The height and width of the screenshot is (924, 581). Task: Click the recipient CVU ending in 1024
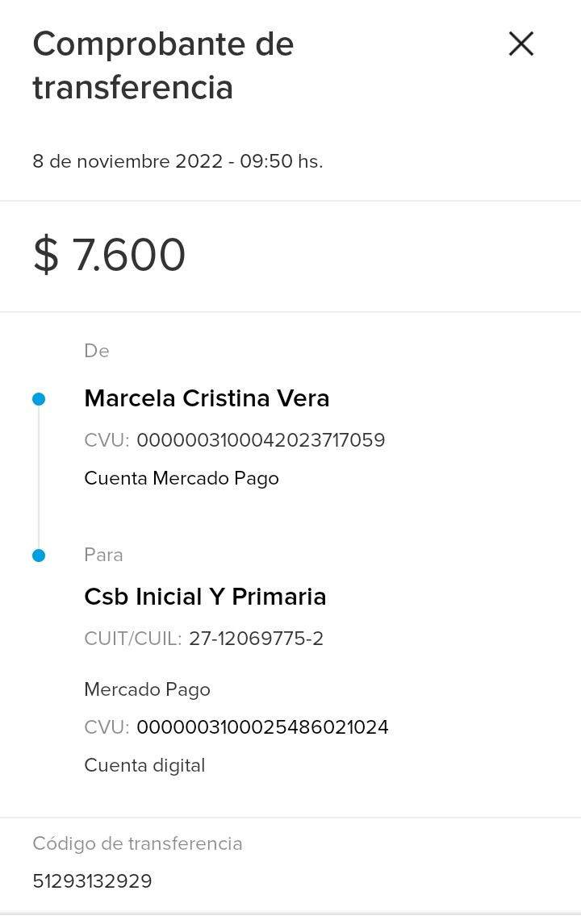(262, 727)
